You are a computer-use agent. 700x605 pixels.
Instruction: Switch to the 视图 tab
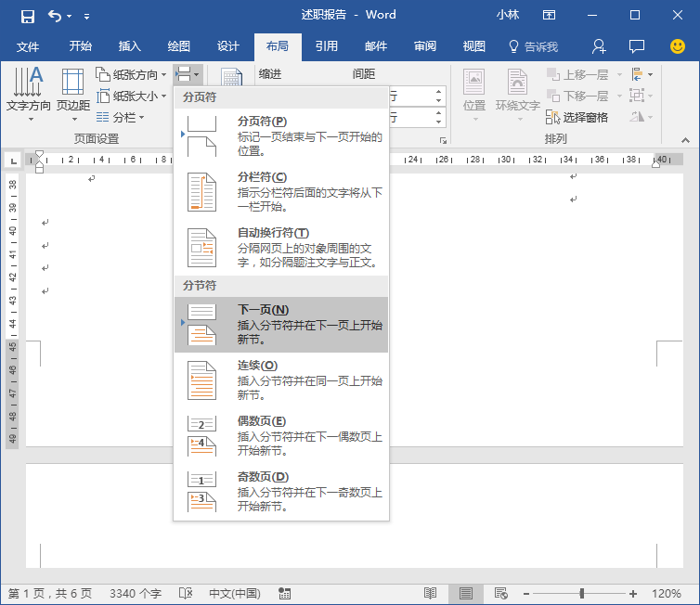tap(473, 46)
